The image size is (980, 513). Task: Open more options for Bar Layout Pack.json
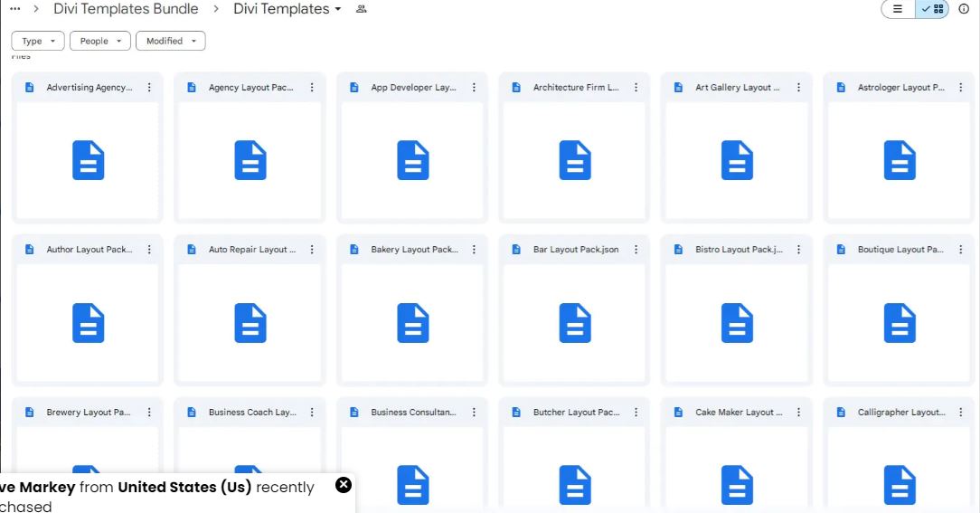[636, 250]
